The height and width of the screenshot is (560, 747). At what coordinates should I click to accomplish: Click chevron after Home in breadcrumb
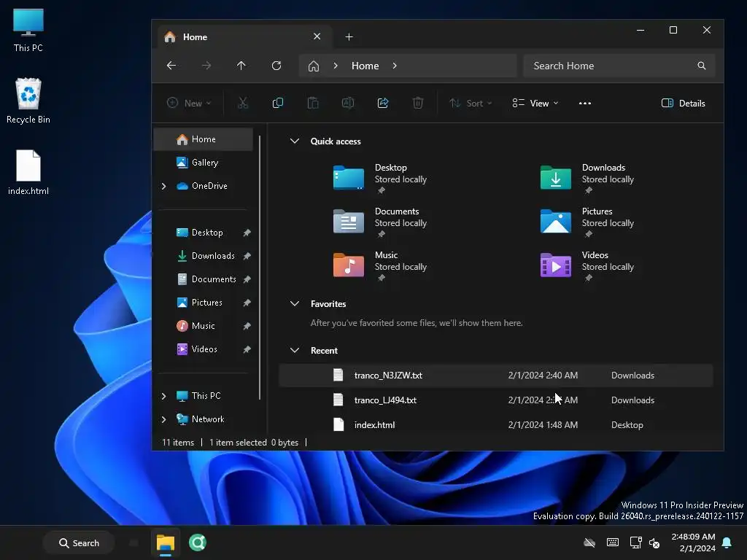pos(395,66)
